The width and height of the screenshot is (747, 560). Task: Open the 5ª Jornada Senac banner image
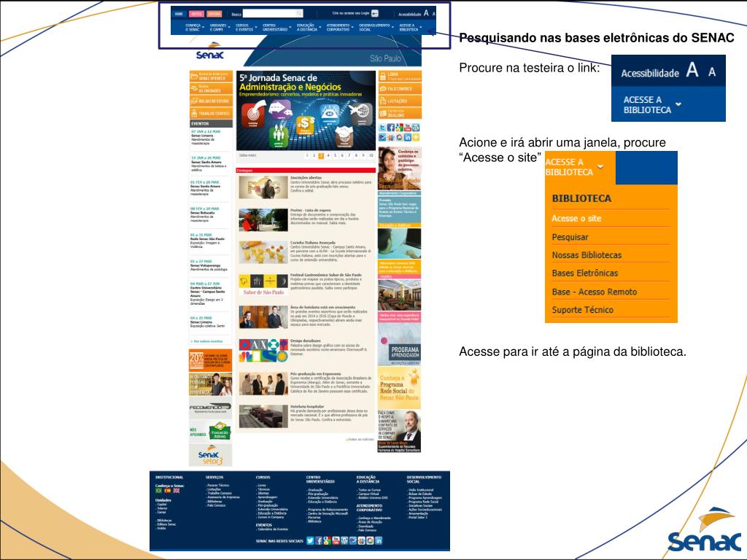point(306,111)
